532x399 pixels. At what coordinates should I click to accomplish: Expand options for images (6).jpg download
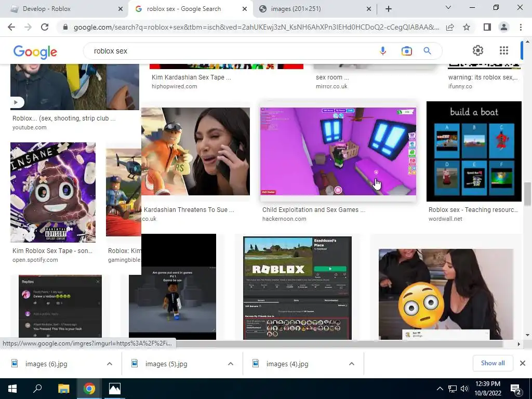tap(110, 364)
